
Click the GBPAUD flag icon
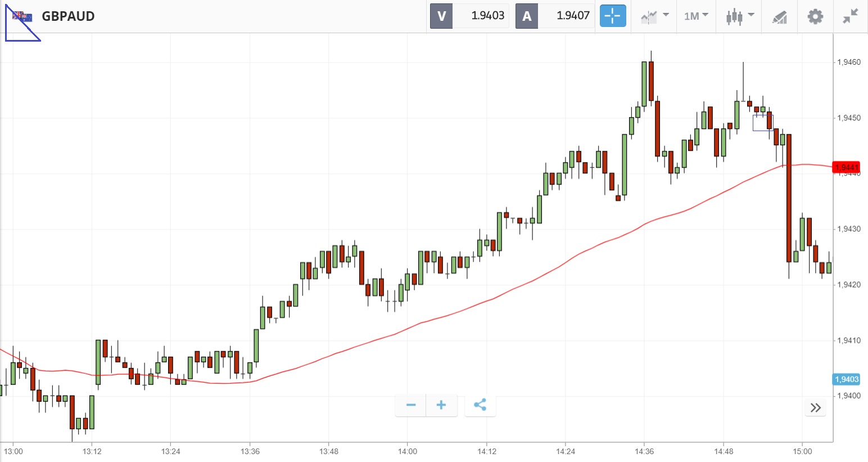[x=22, y=16]
